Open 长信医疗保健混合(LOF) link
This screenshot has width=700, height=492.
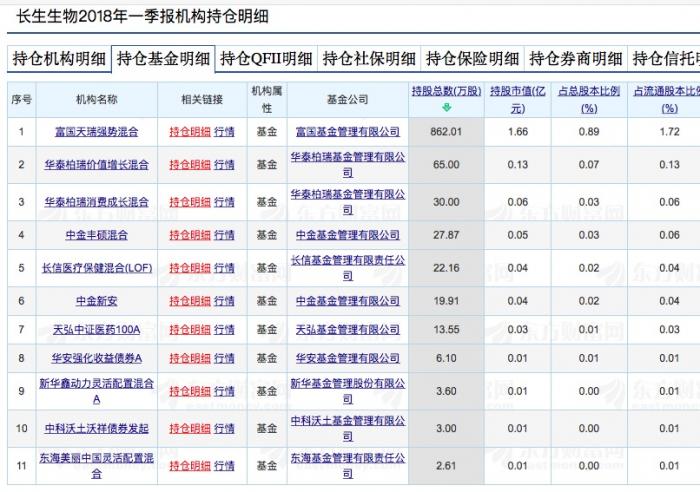click(97, 268)
